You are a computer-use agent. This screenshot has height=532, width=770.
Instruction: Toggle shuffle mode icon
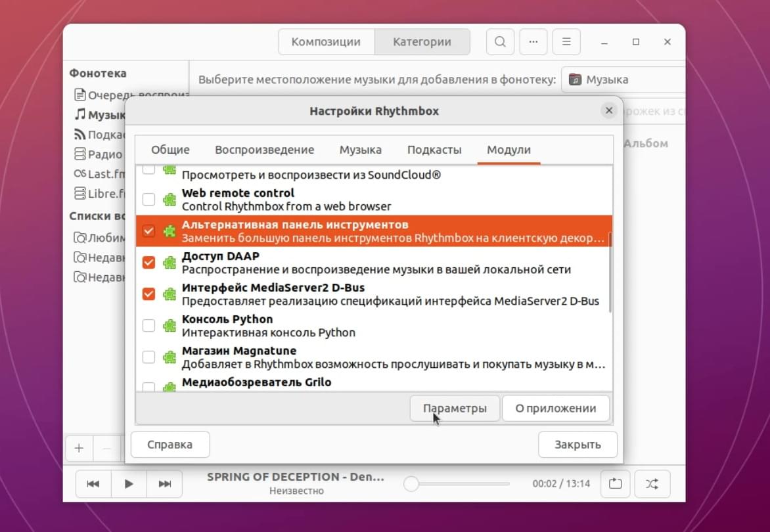652,484
